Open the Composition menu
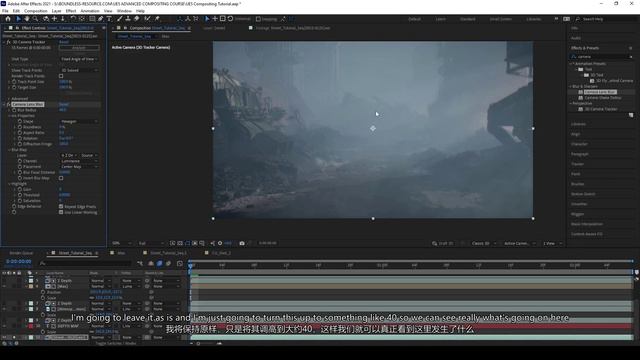The image size is (640, 360). [x=36, y=11]
